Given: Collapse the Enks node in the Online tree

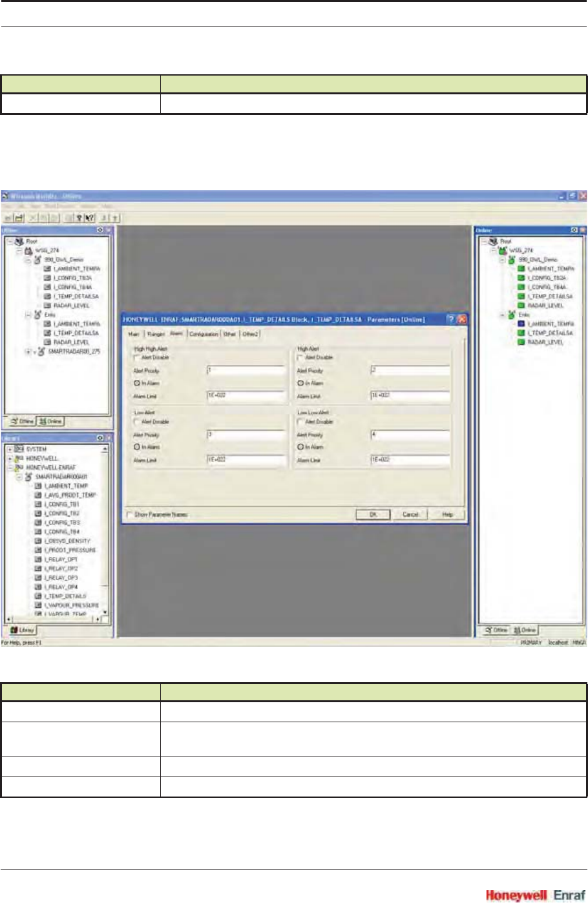Looking at the screenshot, I should 502,315.
